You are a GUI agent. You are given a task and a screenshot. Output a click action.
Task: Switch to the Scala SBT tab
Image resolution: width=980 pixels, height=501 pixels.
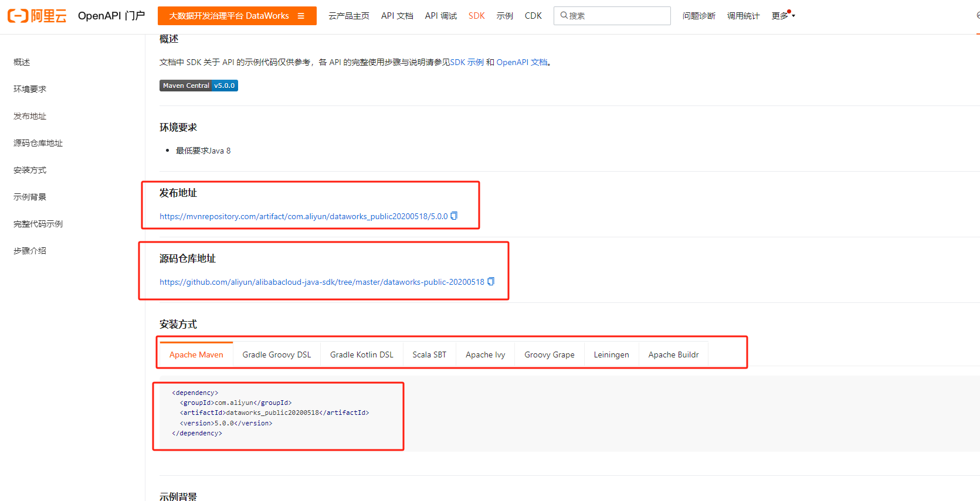pyautogui.click(x=429, y=355)
